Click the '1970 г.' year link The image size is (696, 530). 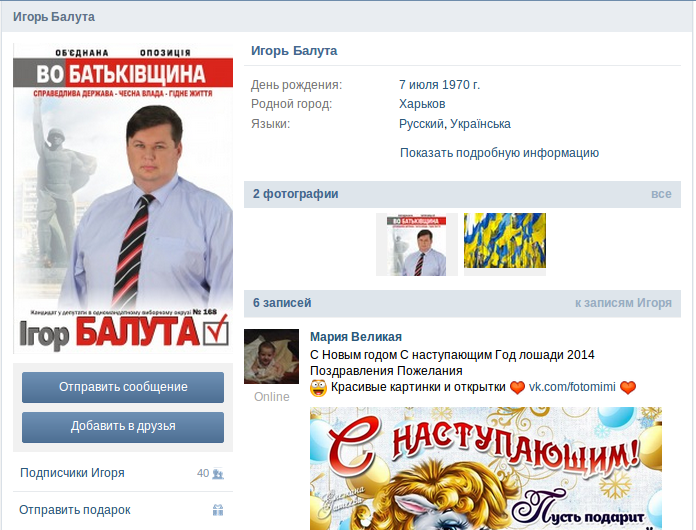click(460, 84)
